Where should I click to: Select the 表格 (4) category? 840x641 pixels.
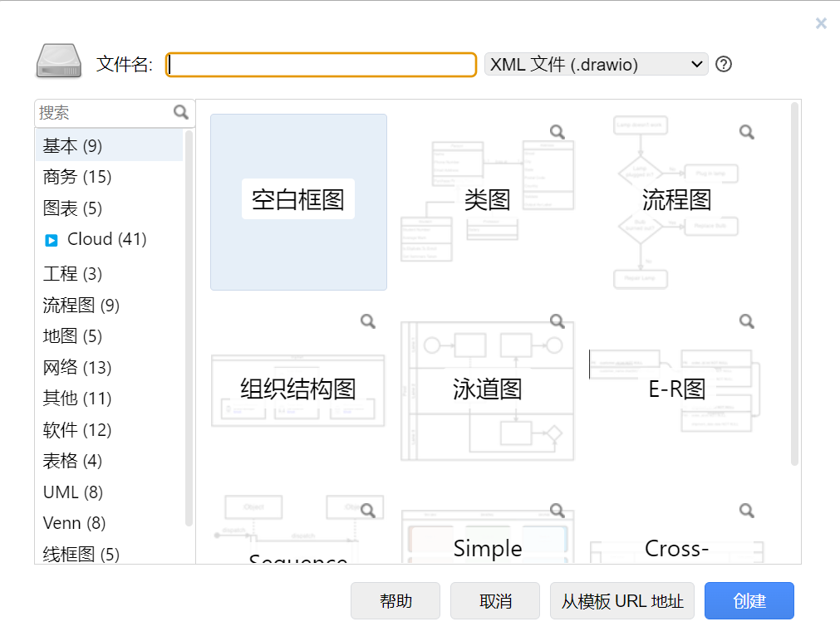click(x=110, y=461)
